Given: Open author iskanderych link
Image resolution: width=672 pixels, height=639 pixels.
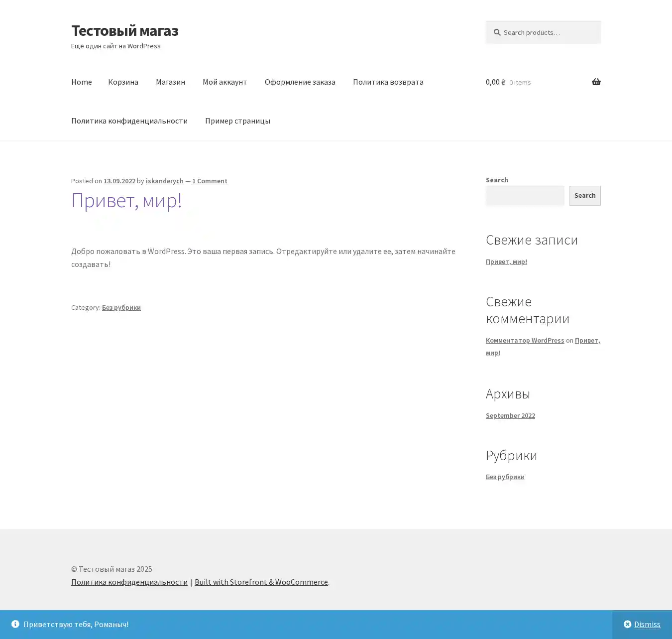Looking at the screenshot, I should coord(164,181).
